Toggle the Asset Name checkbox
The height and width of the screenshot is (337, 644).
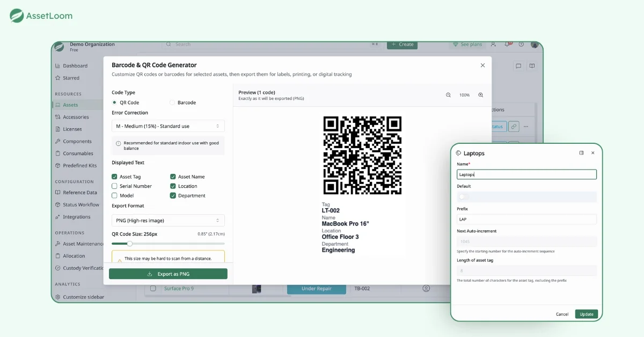pos(173,177)
